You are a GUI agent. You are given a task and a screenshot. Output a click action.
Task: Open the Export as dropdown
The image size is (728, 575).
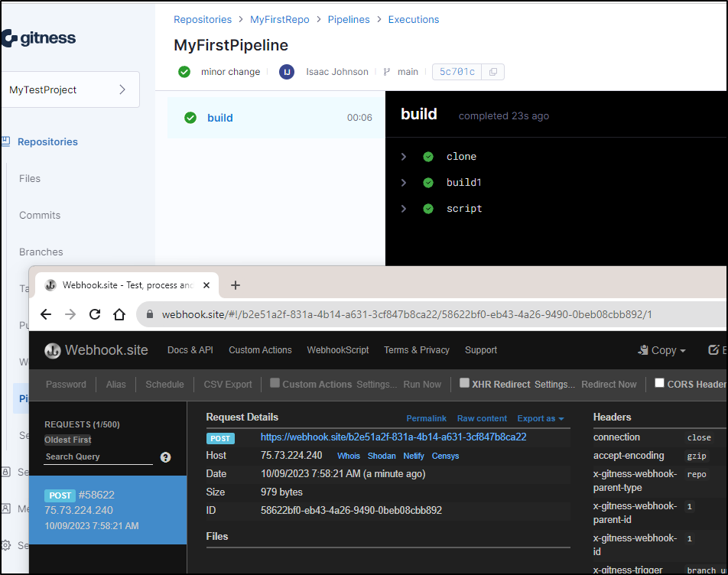(x=541, y=418)
